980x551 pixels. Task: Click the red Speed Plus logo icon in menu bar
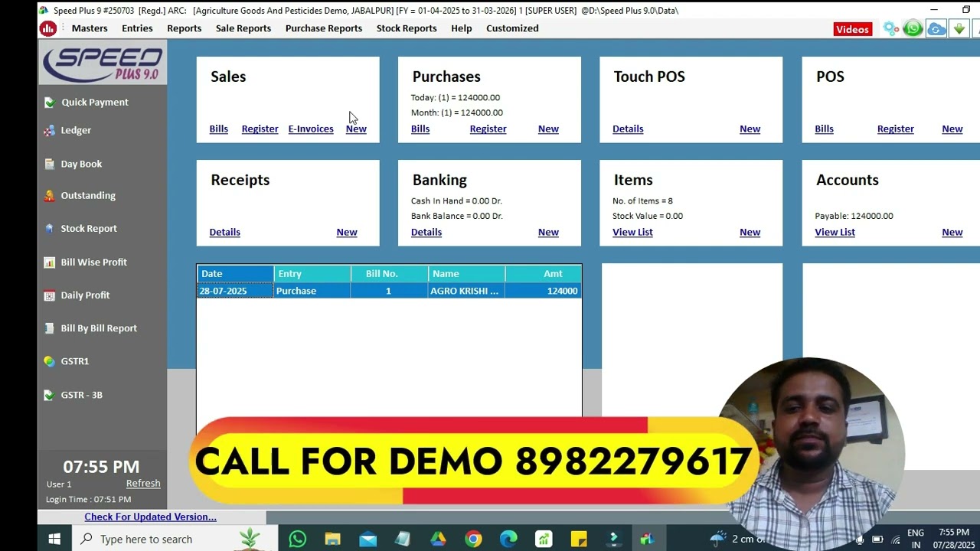(x=48, y=28)
